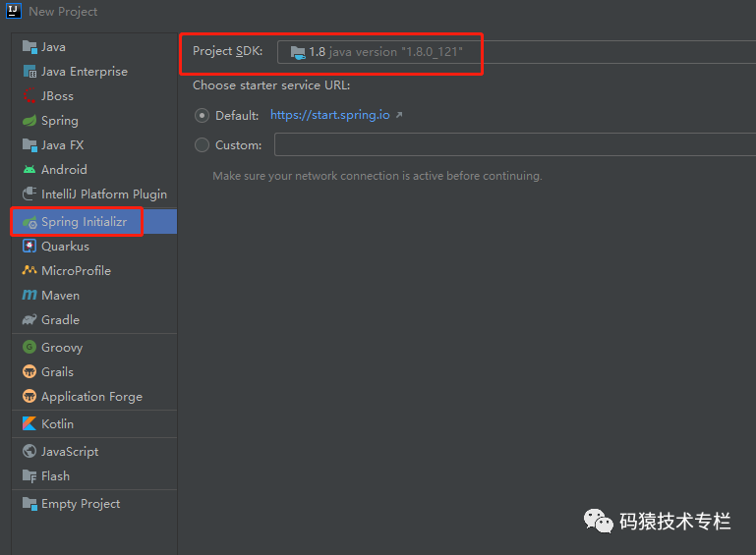756x555 pixels.
Task: Choose Gradle project type
Action: tap(94, 320)
